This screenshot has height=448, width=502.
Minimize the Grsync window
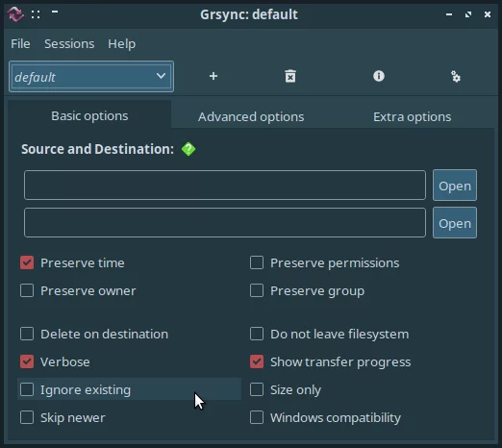tap(449, 14)
